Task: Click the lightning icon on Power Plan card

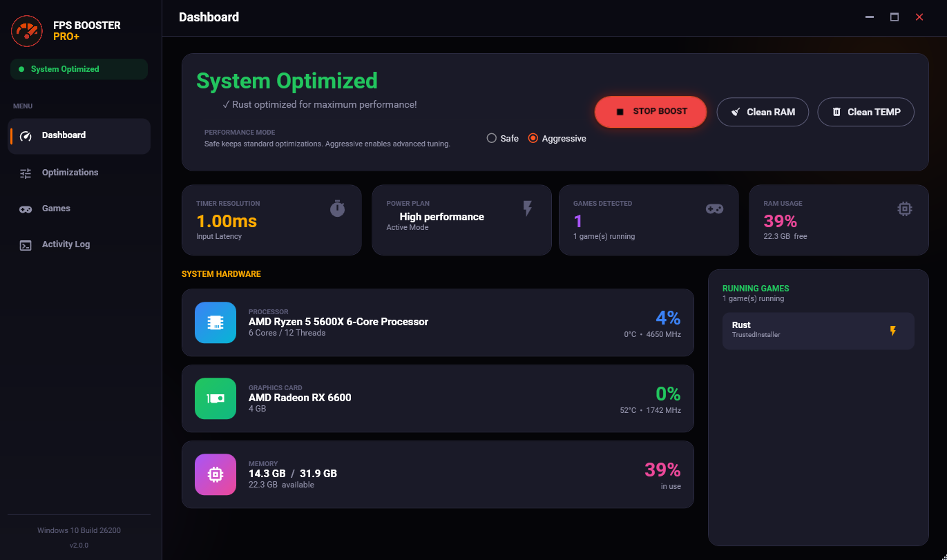Action: [x=527, y=208]
